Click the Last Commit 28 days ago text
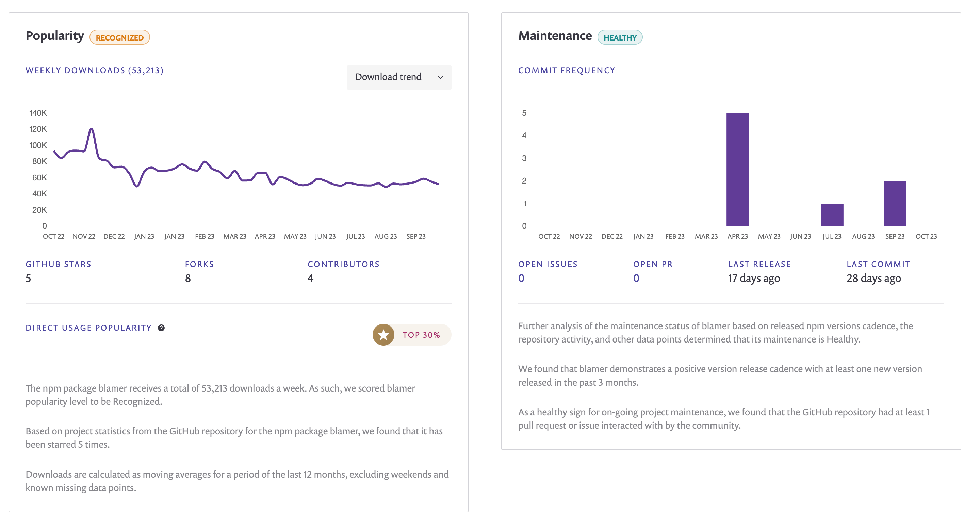Viewport: 980px width, 525px height. click(873, 278)
